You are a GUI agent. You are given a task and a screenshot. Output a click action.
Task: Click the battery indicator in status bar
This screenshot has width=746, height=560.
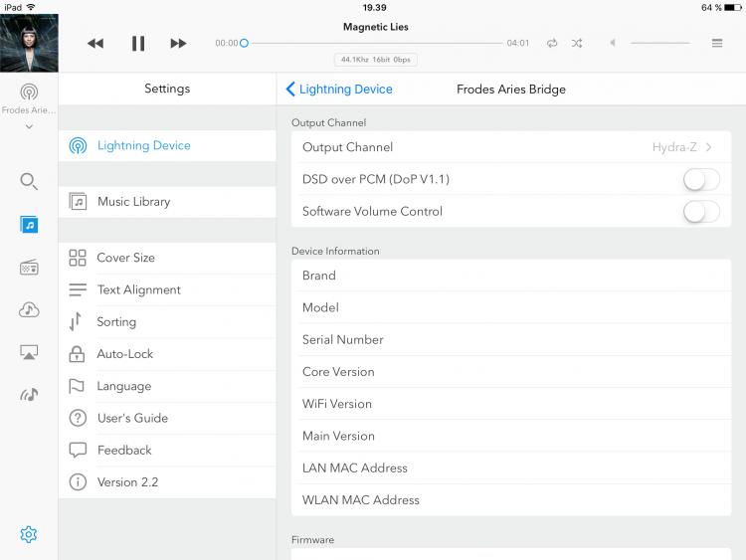(x=733, y=7)
